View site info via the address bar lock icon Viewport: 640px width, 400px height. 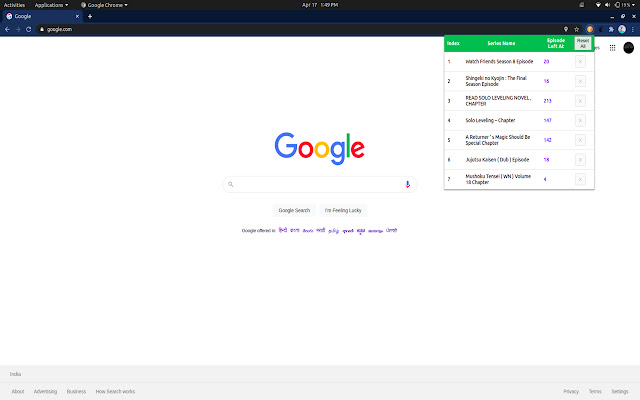(x=42, y=29)
